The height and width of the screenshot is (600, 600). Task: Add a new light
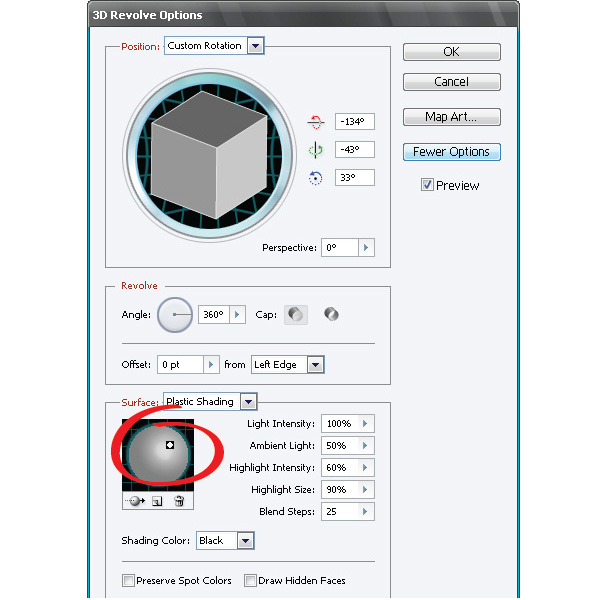[x=157, y=501]
